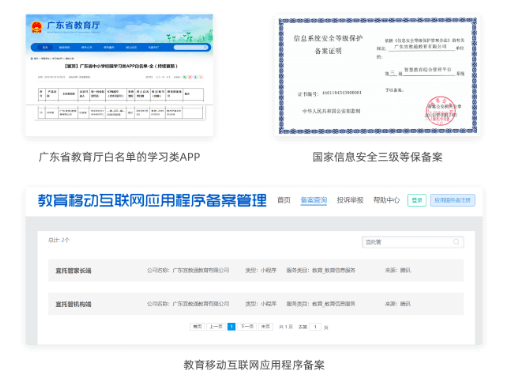This screenshot has height=385, width=508.
Task: Click the whitelist article headline in the 教育厅 page
Action: pyautogui.click(x=121, y=66)
